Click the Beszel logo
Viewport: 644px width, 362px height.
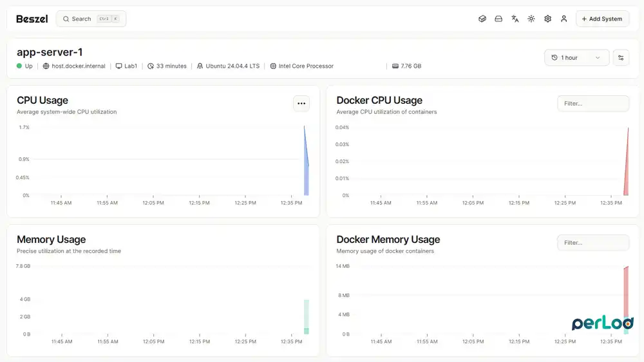click(x=32, y=19)
